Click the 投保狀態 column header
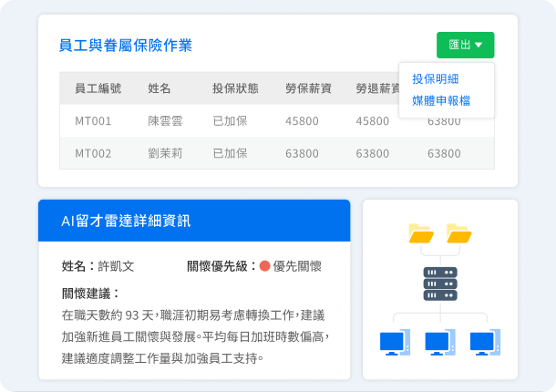 click(x=235, y=88)
